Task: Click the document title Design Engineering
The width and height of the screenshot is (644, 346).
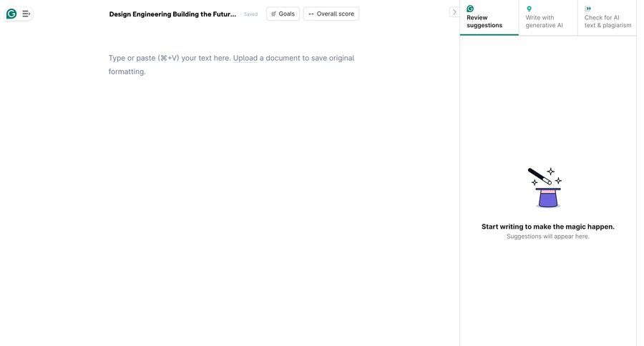Action: pos(172,14)
